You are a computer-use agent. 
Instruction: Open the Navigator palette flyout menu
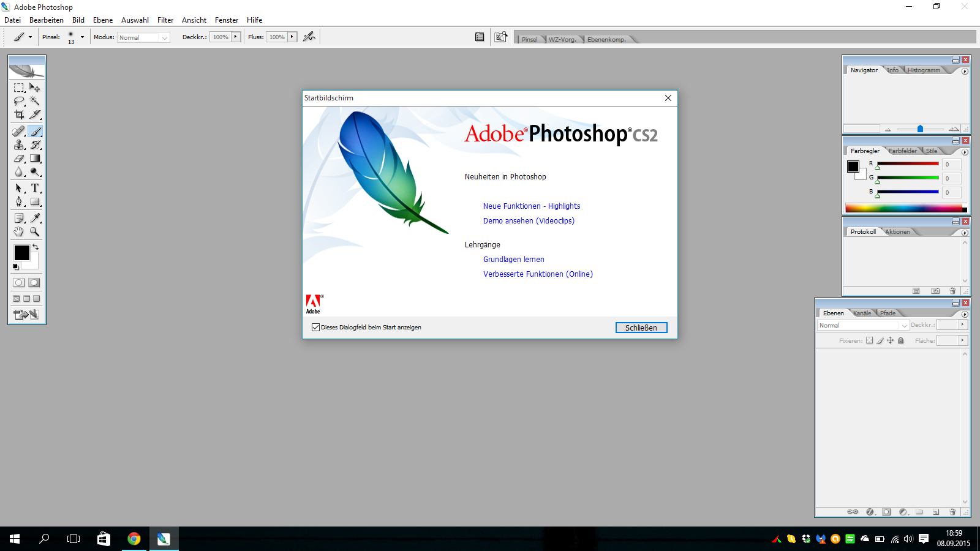965,71
